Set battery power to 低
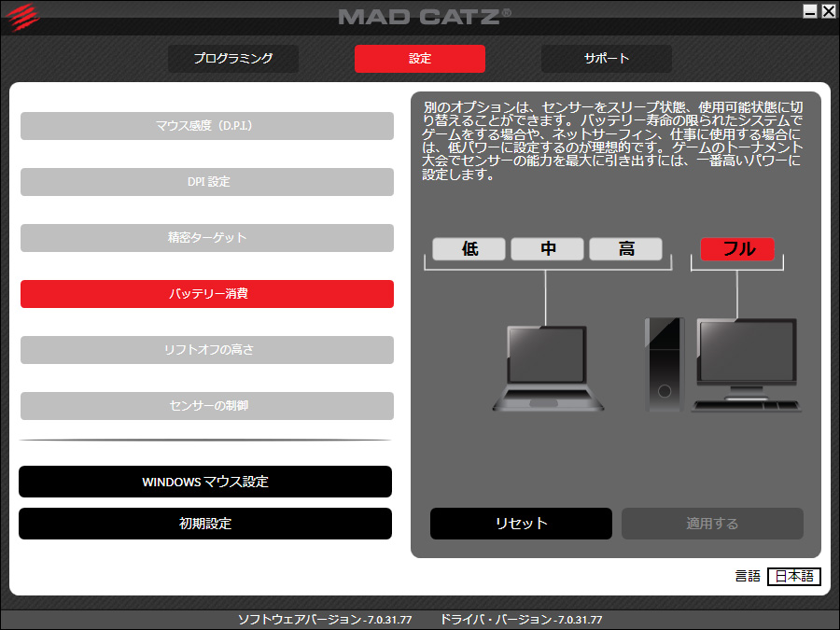840x630 pixels. 469,249
